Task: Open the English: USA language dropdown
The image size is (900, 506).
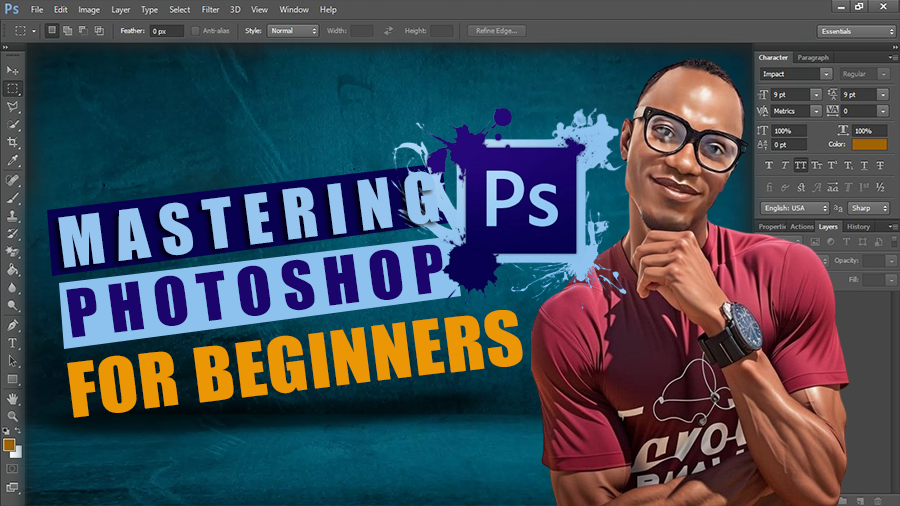Action: pyautogui.click(x=795, y=208)
